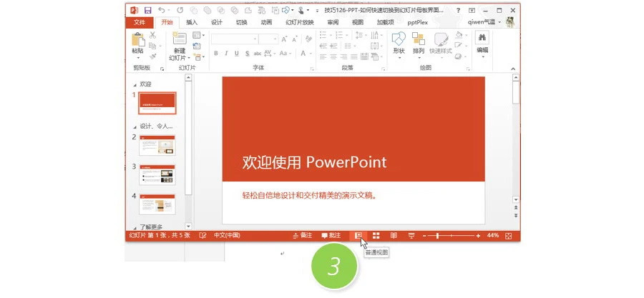Click the New Slide (新建幻灯片) icon
Image resolution: width=644 pixels, height=298 pixels.
click(180, 39)
